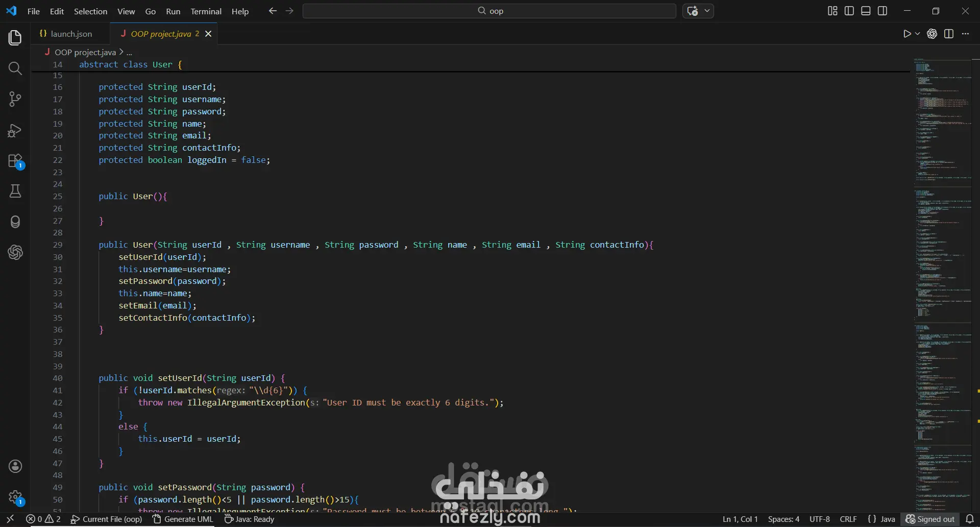Open the Edit menu
Viewport: 980px width, 527px height.
coord(57,11)
